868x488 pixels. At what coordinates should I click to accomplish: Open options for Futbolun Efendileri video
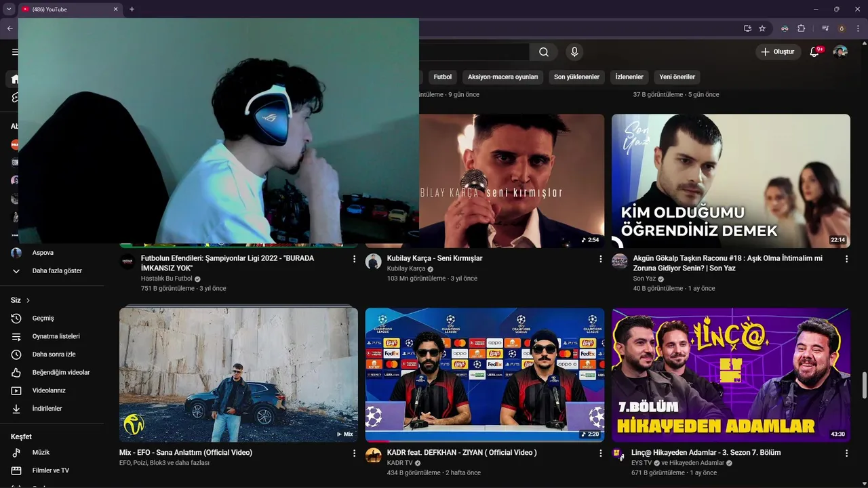(354, 259)
